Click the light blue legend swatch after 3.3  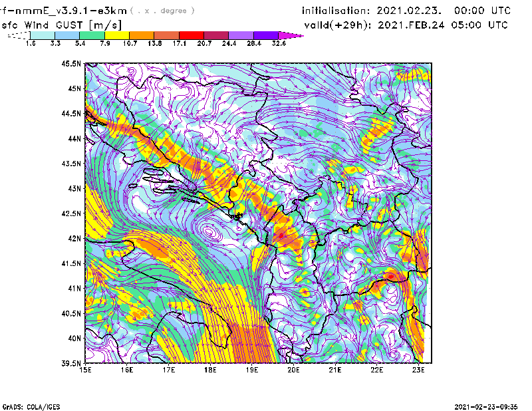tap(67, 35)
